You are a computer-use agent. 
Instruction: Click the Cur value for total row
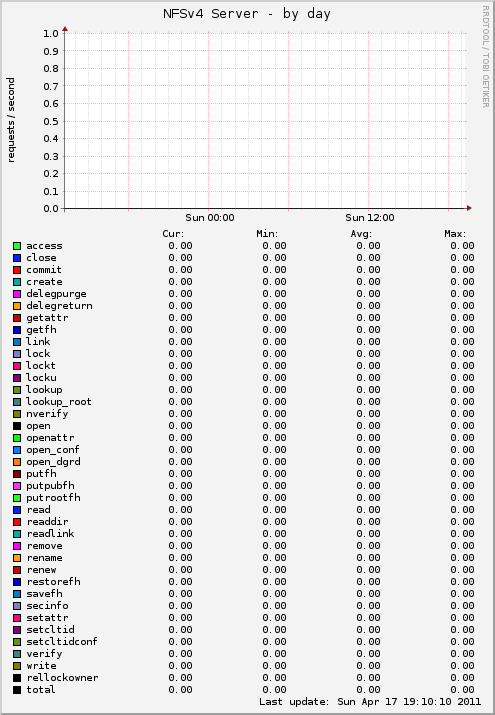pyautogui.click(x=180, y=690)
